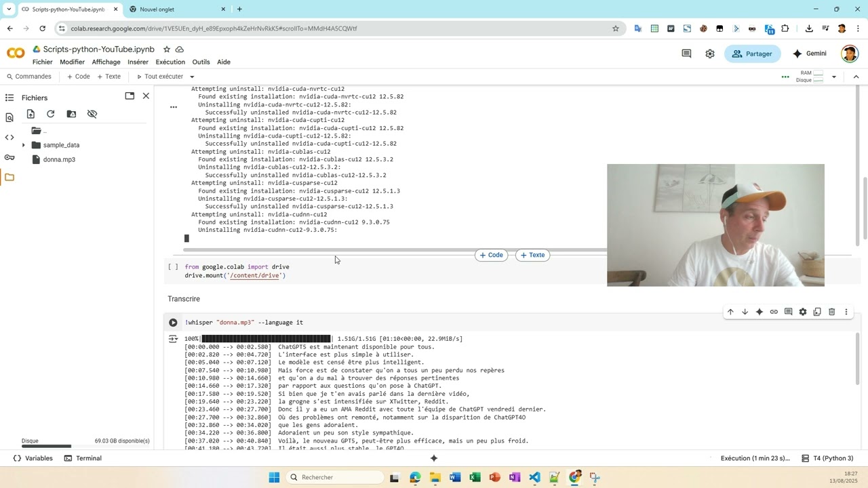
Task: Move the cell down with arrow
Action: [x=745, y=312]
